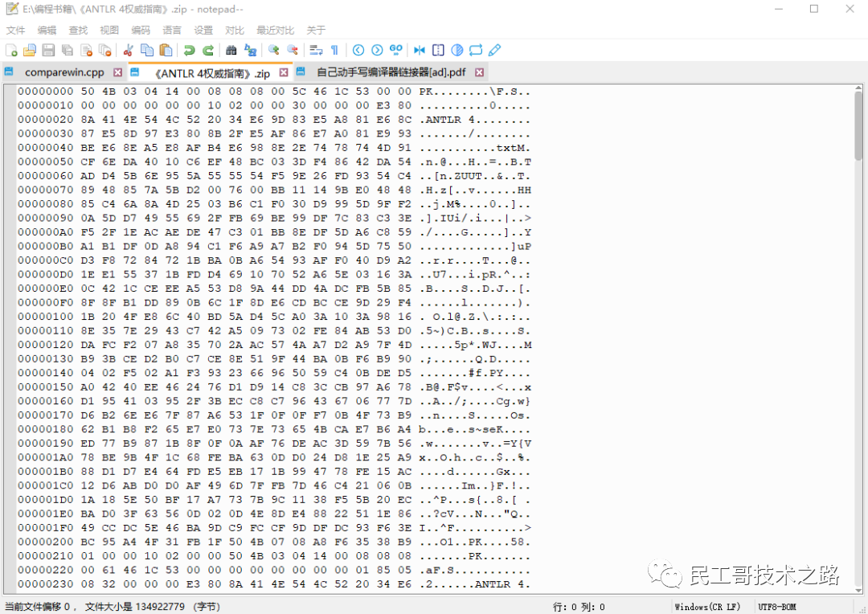868x614 pixels.
Task: Open the Find dialog with the binoculars icon
Action: [230, 50]
